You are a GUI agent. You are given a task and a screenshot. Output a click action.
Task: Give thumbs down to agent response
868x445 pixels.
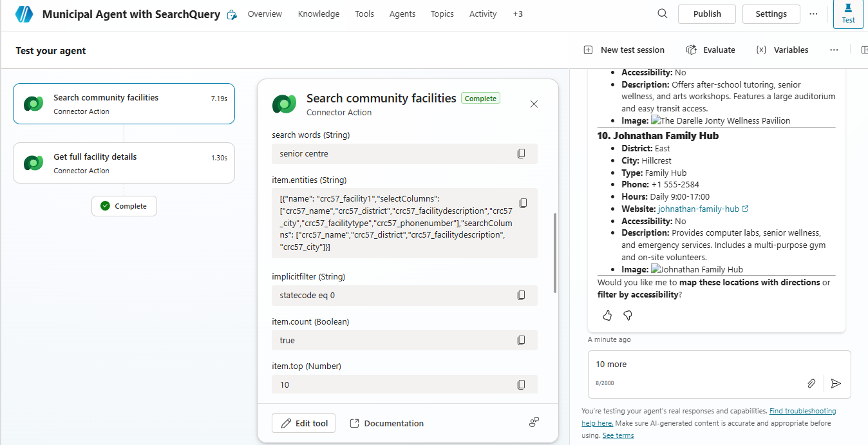point(628,316)
